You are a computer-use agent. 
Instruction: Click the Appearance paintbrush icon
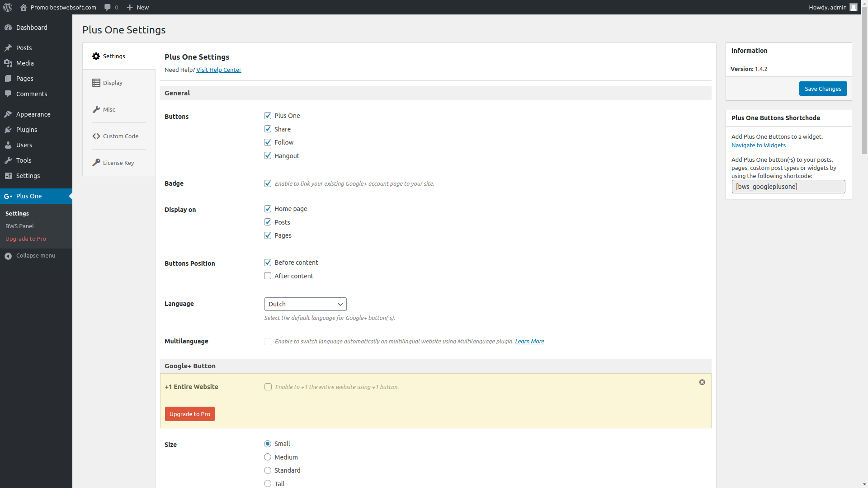tap(8, 114)
